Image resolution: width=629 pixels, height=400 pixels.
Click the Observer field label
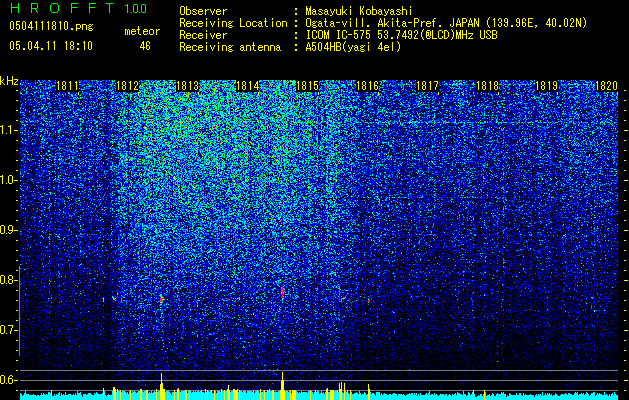[x=203, y=11]
